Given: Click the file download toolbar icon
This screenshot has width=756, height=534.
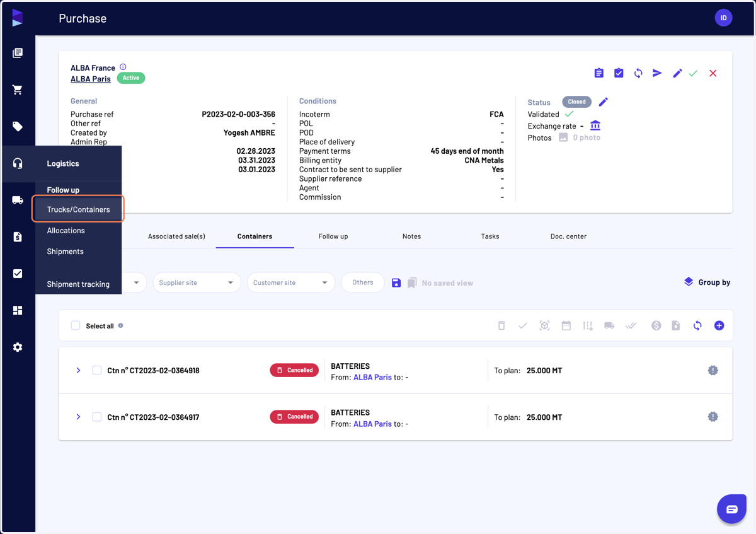Looking at the screenshot, I should pyautogui.click(x=676, y=326).
